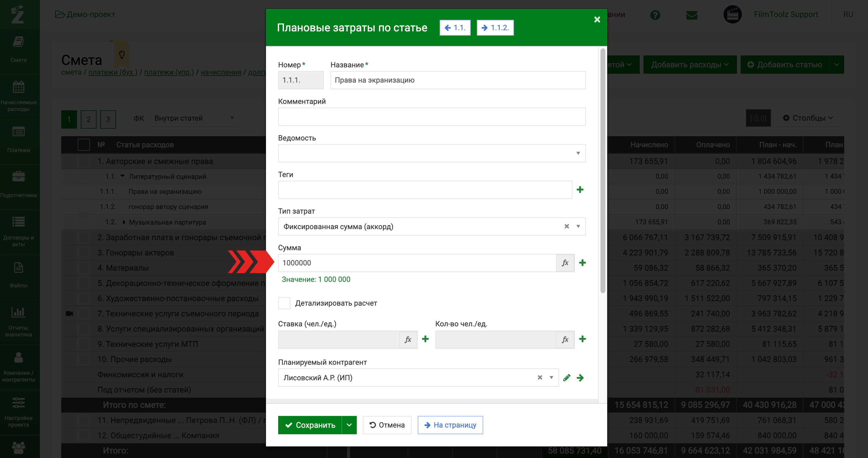
Task: Check the row 1.1.1. Права на экранизацию
Action: click(83, 192)
